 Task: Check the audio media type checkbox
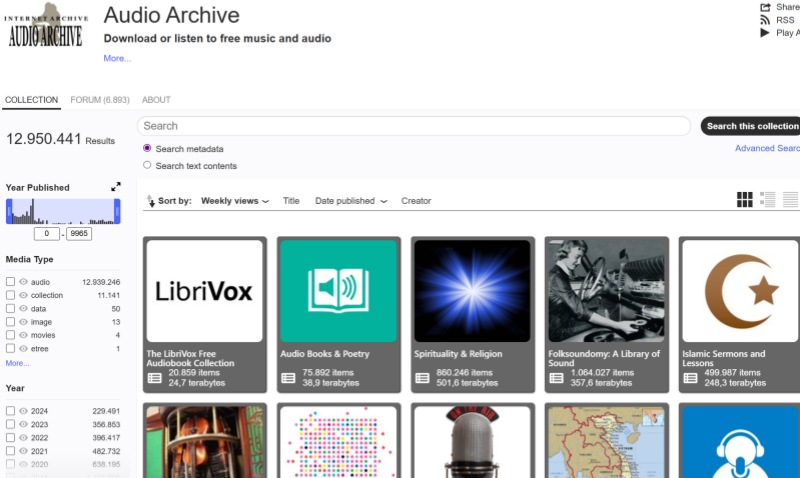point(10,282)
